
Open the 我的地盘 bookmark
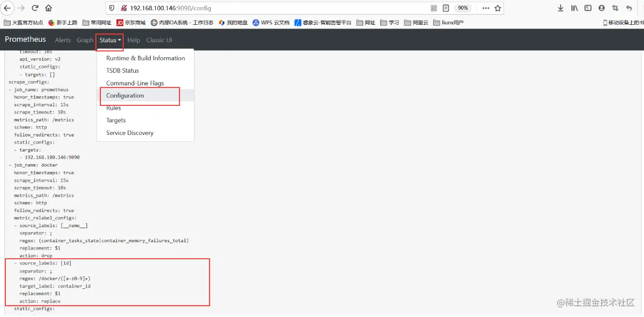(233, 22)
